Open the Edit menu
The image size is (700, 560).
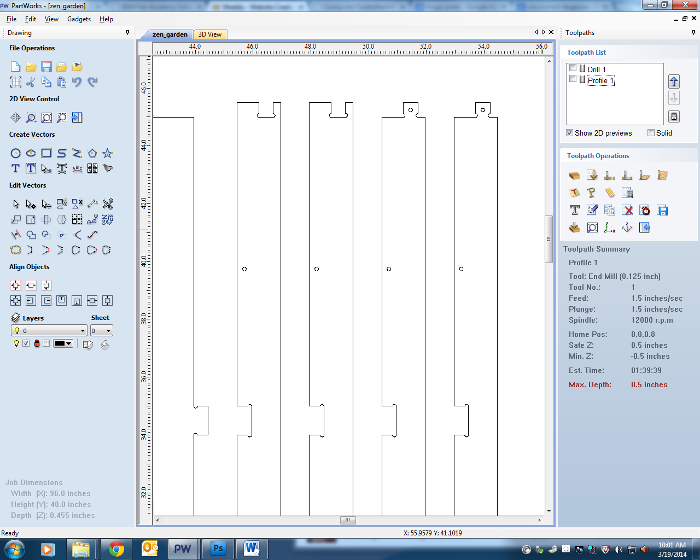30,19
